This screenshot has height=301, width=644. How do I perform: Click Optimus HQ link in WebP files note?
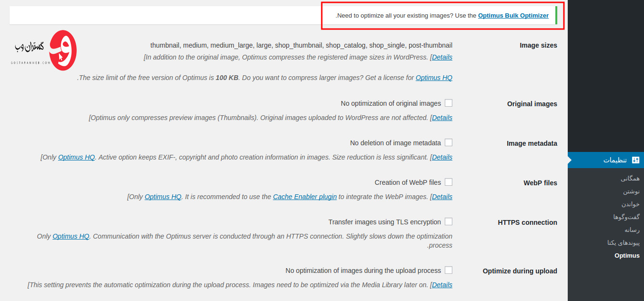[163, 197]
